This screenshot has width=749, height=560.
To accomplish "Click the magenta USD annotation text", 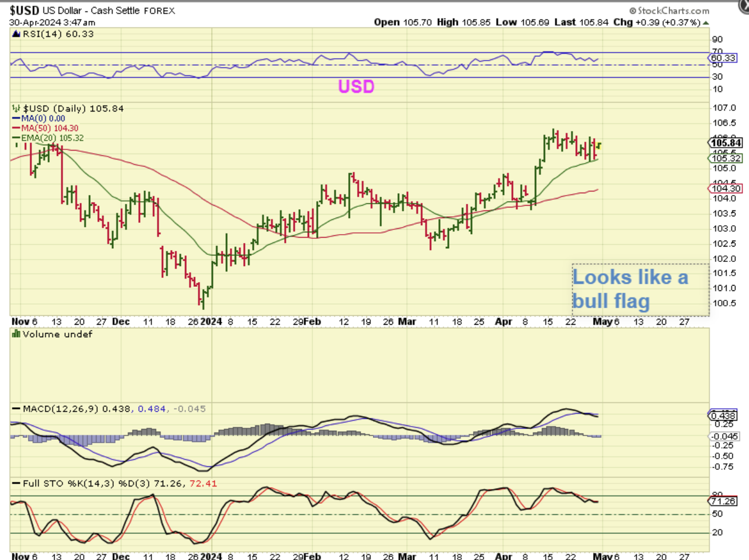I will click(x=356, y=87).
